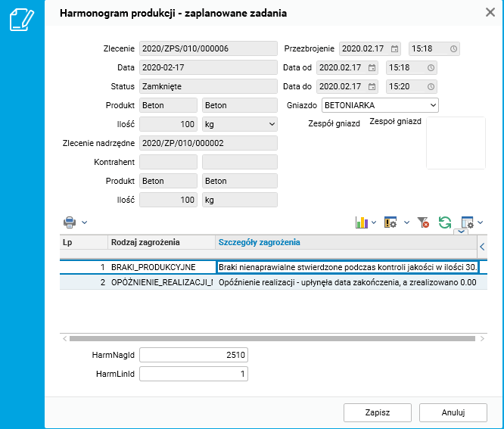Click the HarmLinId field
The width and height of the screenshot is (504, 429).
[x=194, y=374]
